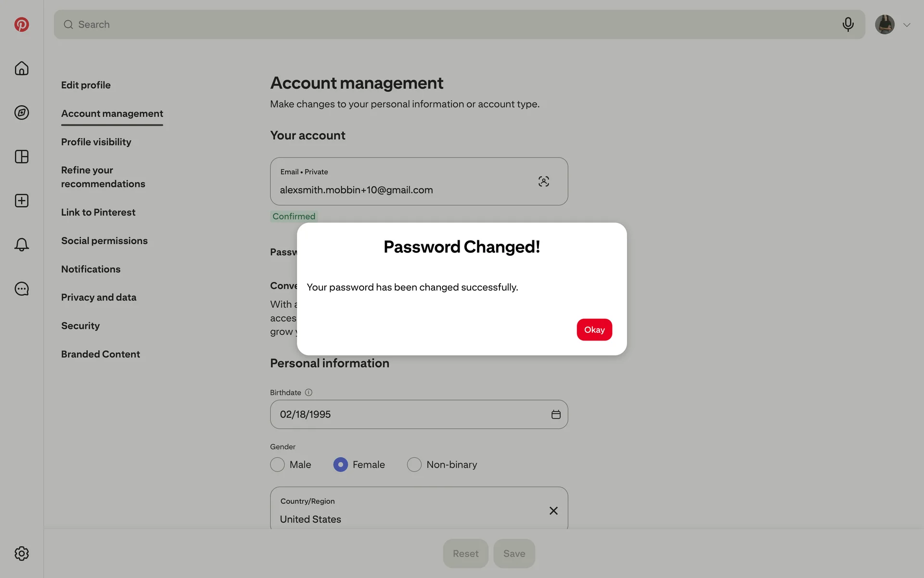Go to Edit profile settings

(86, 85)
